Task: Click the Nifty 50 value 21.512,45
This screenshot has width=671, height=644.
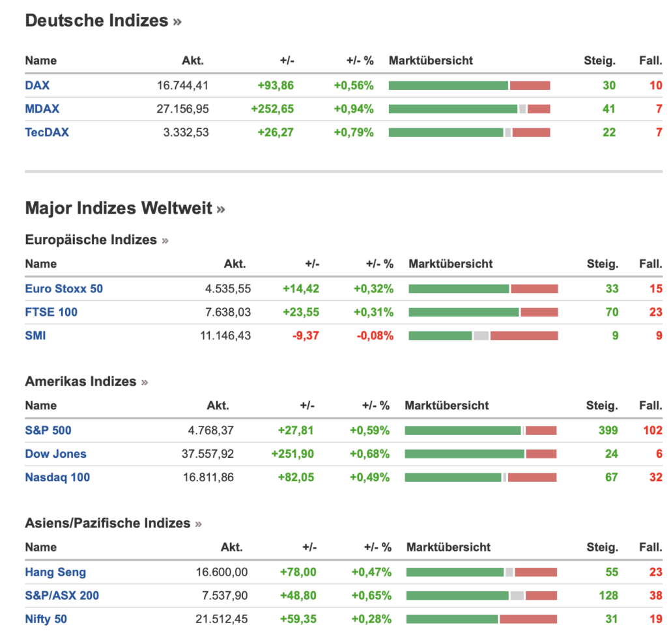Action: click(221, 619)
